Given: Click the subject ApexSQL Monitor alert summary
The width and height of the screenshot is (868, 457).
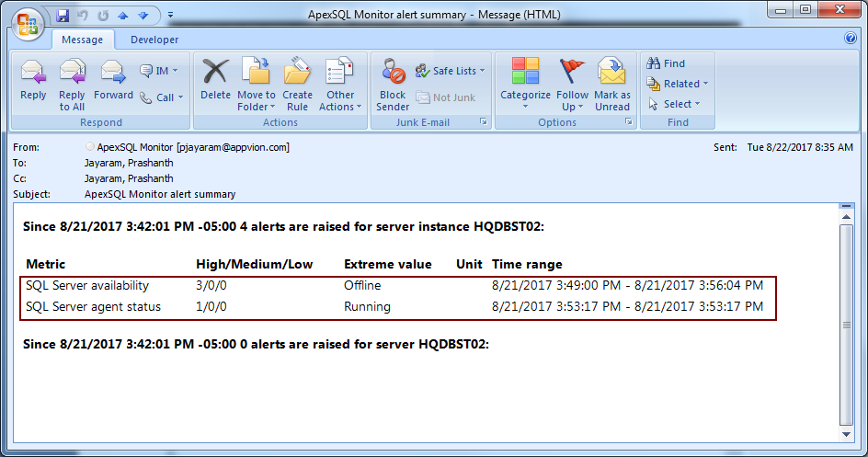Looking at the screenshot, I should (x=160, y=194).
